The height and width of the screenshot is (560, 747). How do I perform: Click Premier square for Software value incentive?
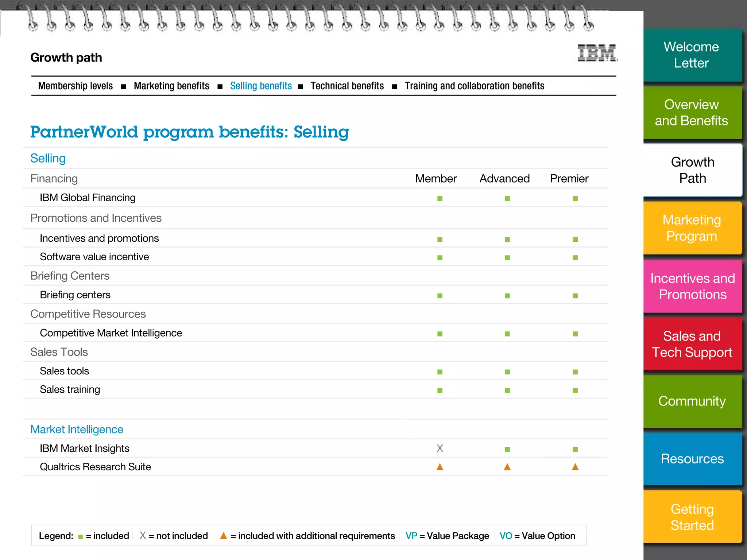pyautogui.click(x=575, y=258)
